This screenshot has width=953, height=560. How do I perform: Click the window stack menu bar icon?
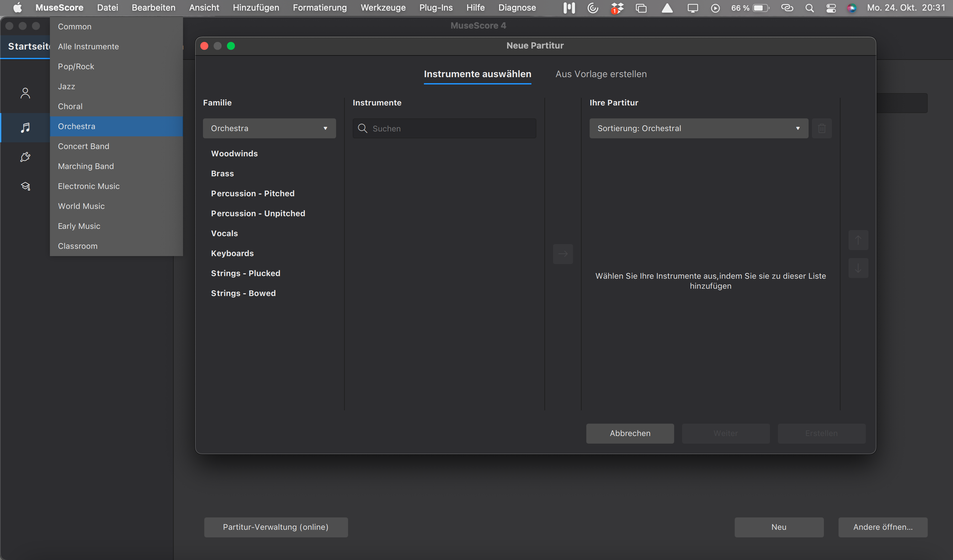(x=641, y=8)
